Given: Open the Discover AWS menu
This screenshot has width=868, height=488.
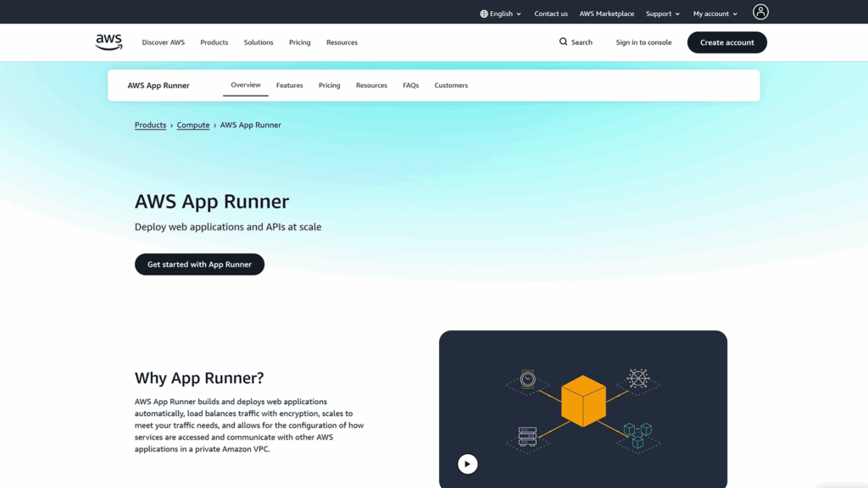Looking at the screenshot, I should click(164, 42).
